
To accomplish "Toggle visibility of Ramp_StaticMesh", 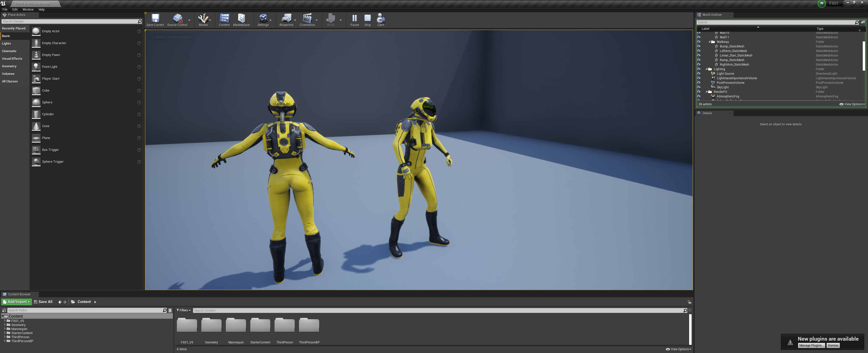I will [x=698, y=60].
